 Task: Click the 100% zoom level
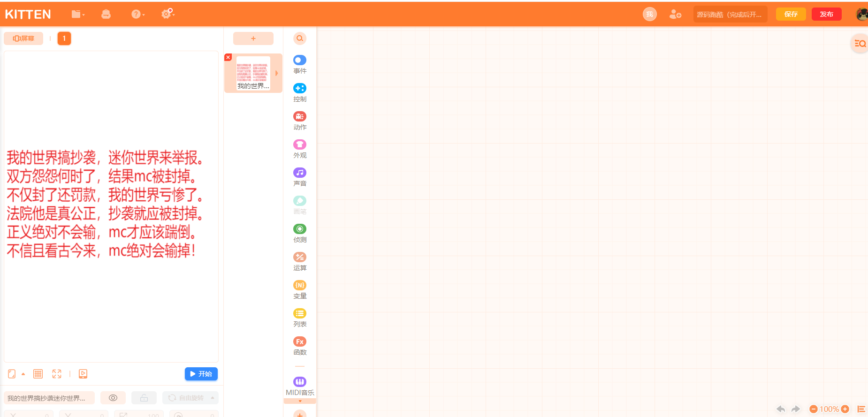click(829, 409)
